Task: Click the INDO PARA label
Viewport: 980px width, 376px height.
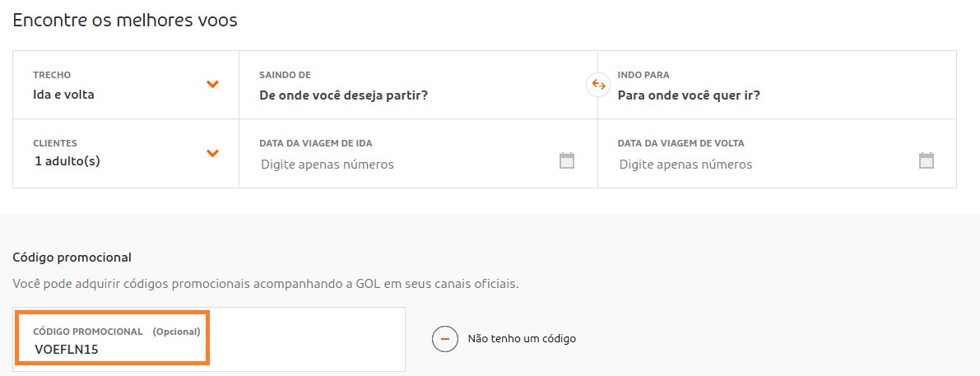Action: (643, 75)
